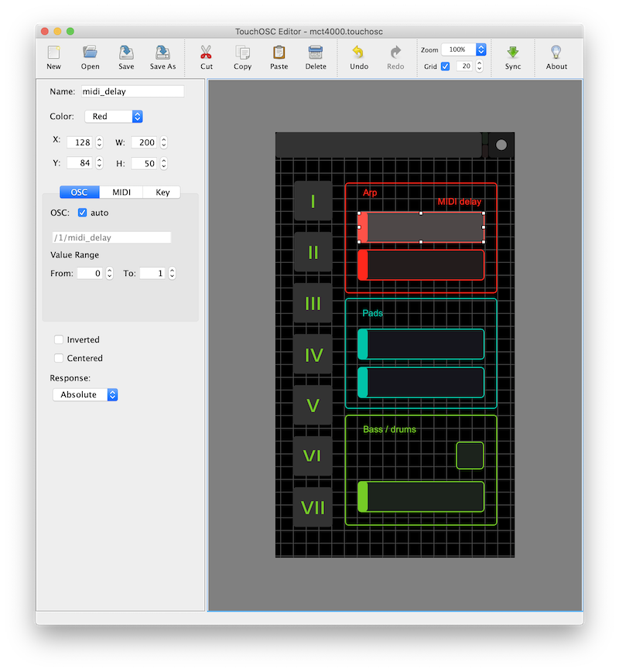The height and width of the screenshot is (672, 619).
Task: Choose Save As in the toolbar
Action: coord(162,53)
